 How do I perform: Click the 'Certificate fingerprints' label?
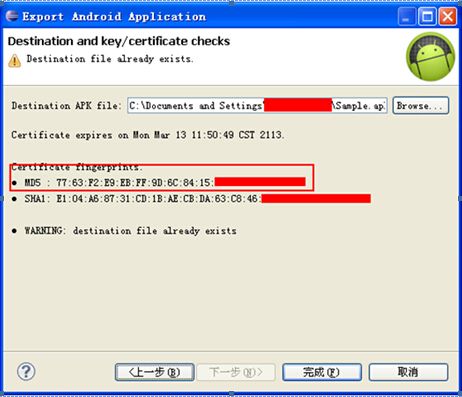(x=77, y=167)
